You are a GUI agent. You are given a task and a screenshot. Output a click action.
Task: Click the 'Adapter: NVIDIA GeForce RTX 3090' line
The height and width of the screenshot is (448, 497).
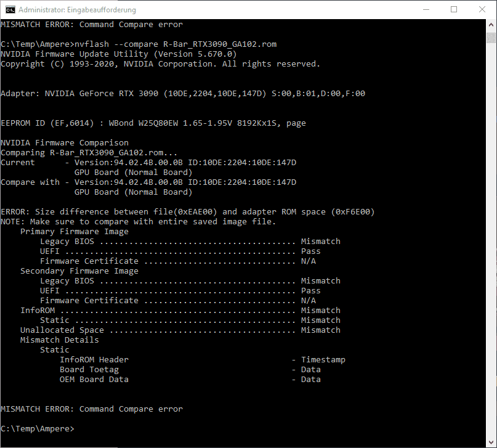[x=183, y=93]
